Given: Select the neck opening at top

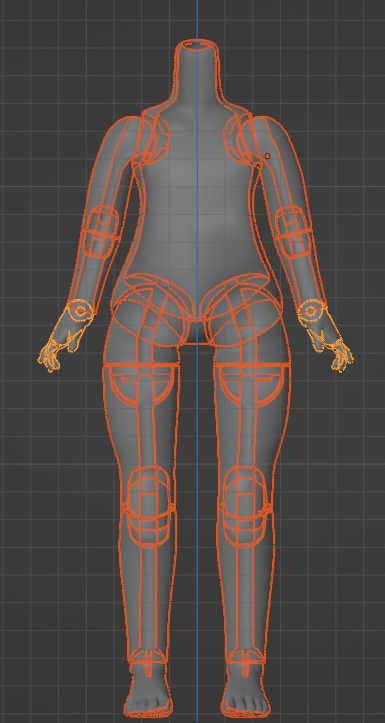Looking at the screenshot, I should pos(197,45).
